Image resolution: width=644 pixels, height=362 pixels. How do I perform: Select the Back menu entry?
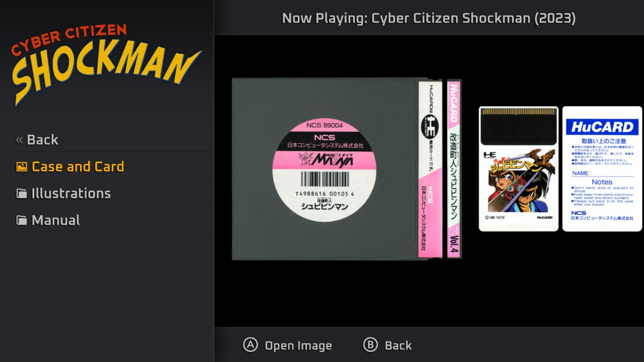(112, 139)
